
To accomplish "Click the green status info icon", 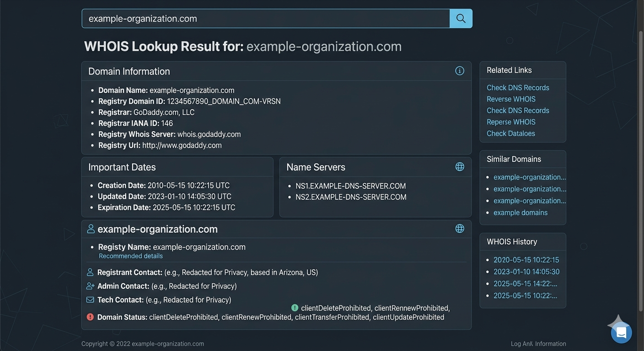I will click(295, 308).
